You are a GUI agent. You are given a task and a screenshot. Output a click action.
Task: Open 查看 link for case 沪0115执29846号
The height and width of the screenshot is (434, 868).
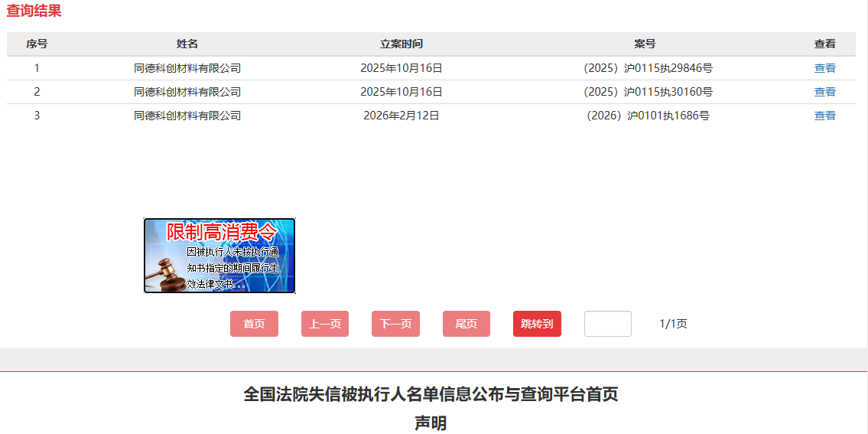824,68
